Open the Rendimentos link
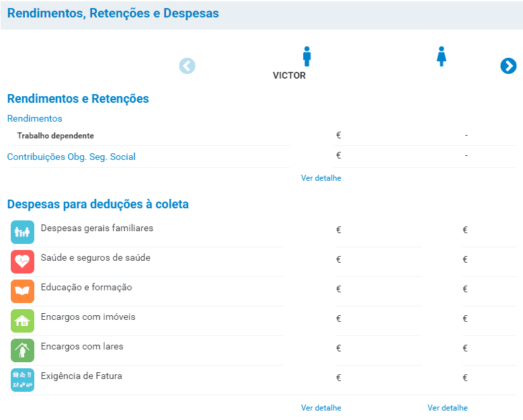Screen dimensions: 523x420 34,119
